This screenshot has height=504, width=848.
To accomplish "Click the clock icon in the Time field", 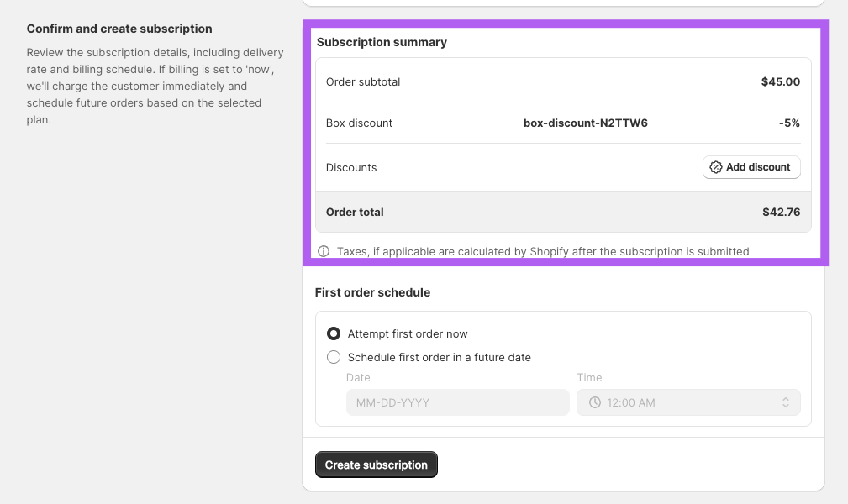I will [595, 402].
